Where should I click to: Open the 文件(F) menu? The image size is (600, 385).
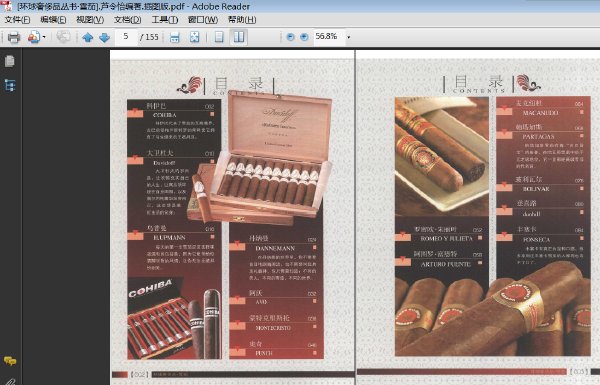[x=18, y=20]
